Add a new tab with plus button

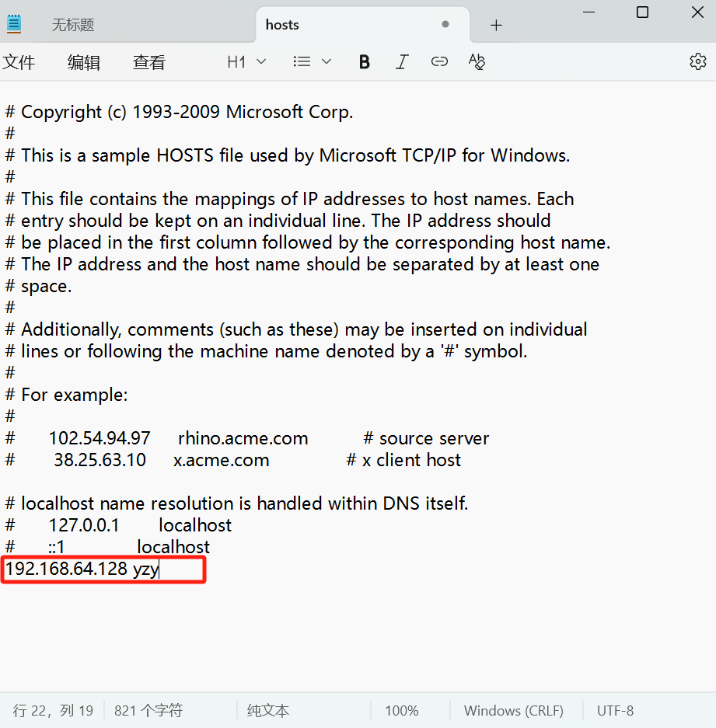point(496,25)
